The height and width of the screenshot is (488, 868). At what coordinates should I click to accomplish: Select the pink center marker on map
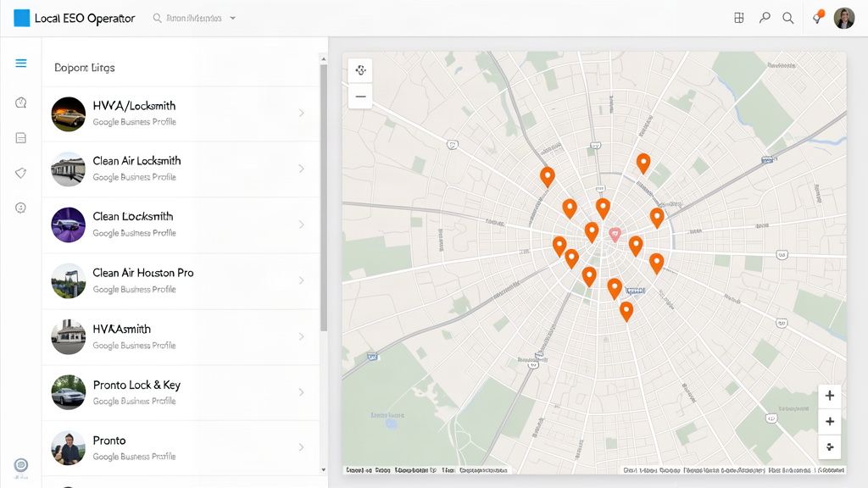click(x=615, y=234)
